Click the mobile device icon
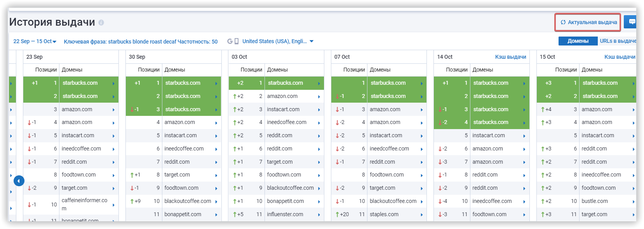This screenshot has width=644, height=229. pos(237,41)
